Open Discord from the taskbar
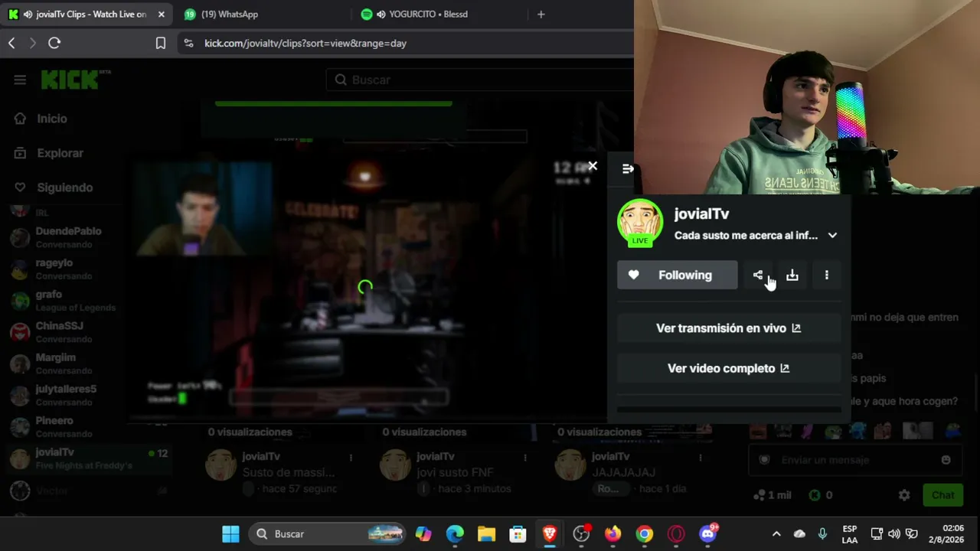 point(708,534)
